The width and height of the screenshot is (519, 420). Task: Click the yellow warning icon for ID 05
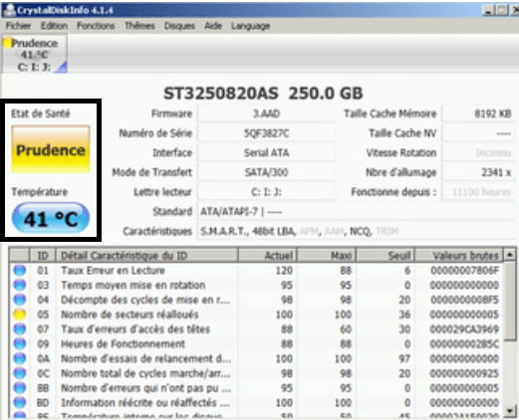coord(20,314)
